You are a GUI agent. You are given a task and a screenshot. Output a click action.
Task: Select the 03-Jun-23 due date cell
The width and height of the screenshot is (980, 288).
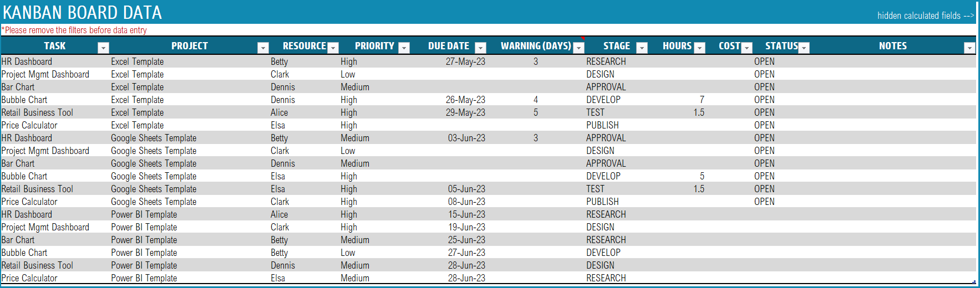coord(466,138)
